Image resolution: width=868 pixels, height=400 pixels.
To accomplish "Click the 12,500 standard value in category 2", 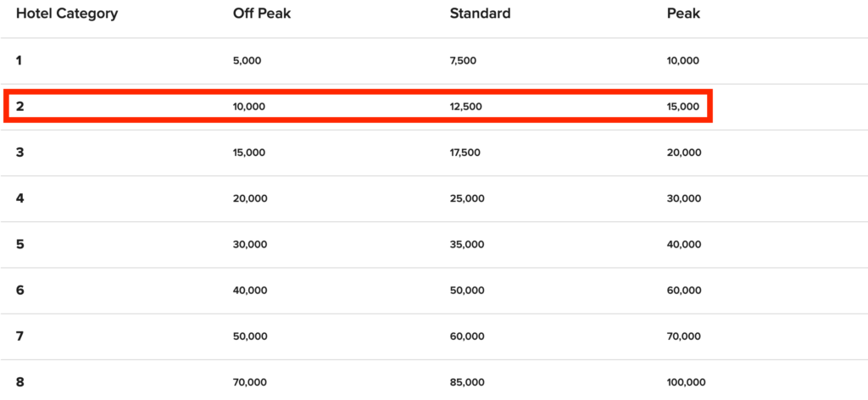I will (x=466, y=107).
